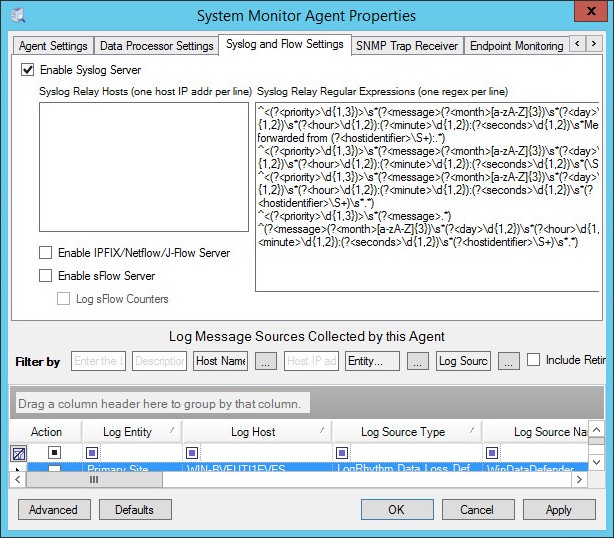Image resolution: width=614 pixels, height=538 pixels.
Task: Click the Log Host column filter icon
Action: 192,452
